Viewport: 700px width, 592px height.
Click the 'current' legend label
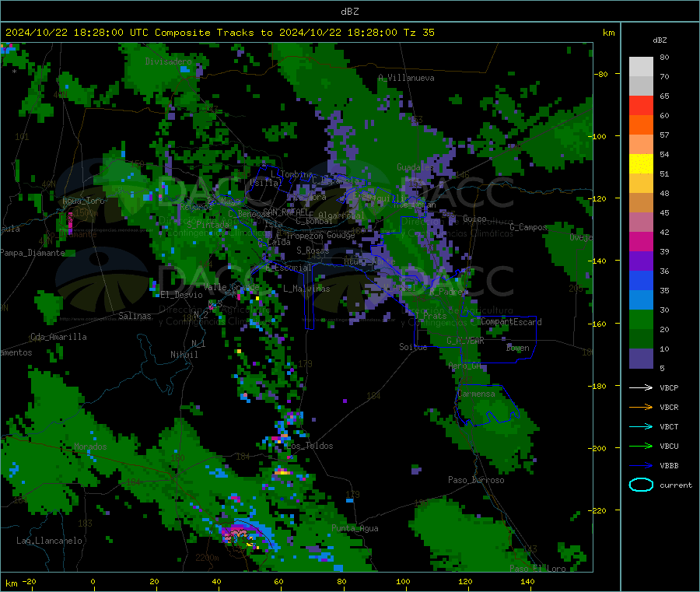pyautogui.click(x=675, y=485)
